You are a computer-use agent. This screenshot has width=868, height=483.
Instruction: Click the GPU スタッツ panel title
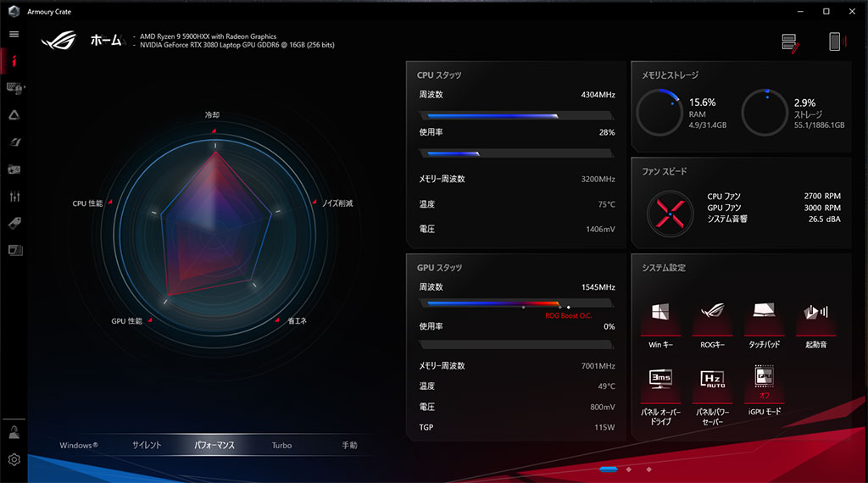[x=439, y=268]
